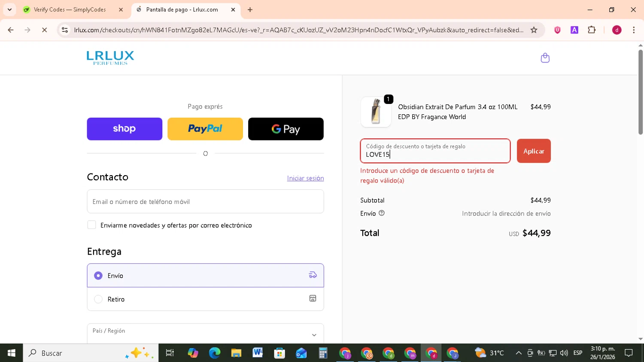Show hidden system tray icons
The width and height of the screenshot is (644, 362).
[x=519, y=353]
